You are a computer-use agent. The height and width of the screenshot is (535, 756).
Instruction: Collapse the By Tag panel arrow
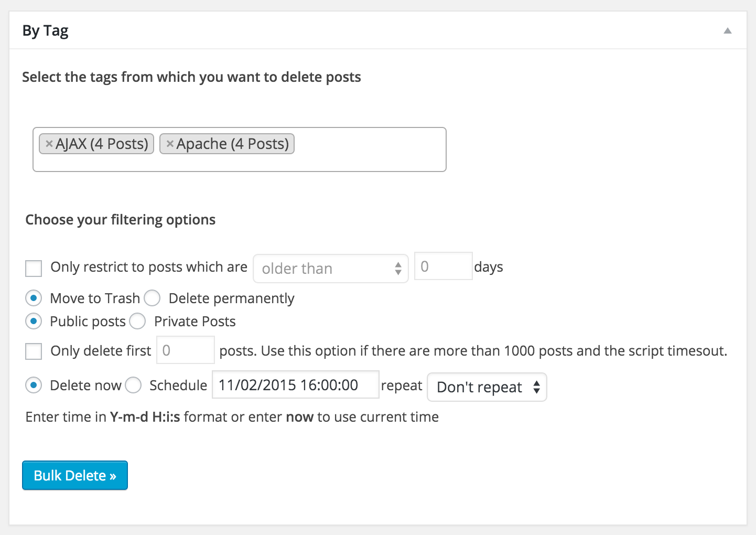point(727,31)
